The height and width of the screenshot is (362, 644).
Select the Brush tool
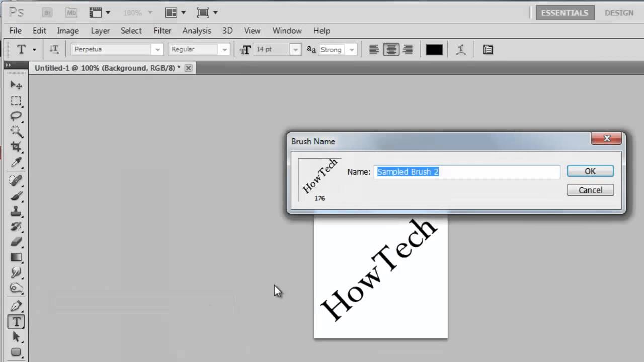tap(16, 196)
